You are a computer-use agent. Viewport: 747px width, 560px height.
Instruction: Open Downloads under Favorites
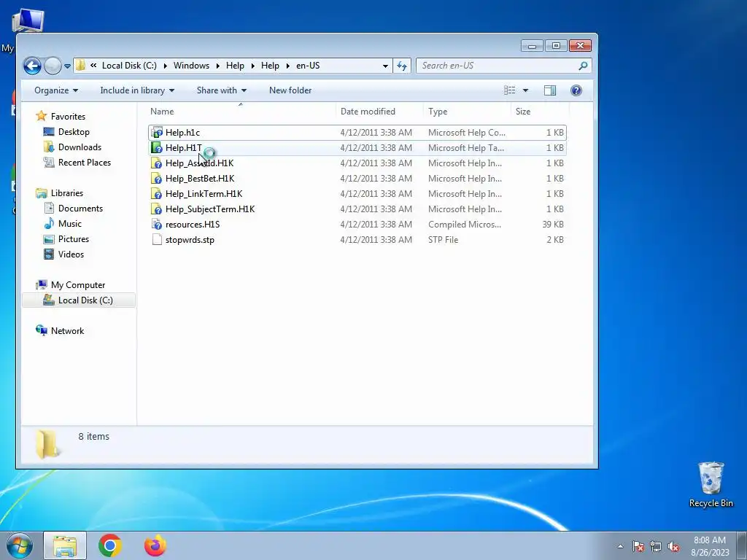(80, 147)
